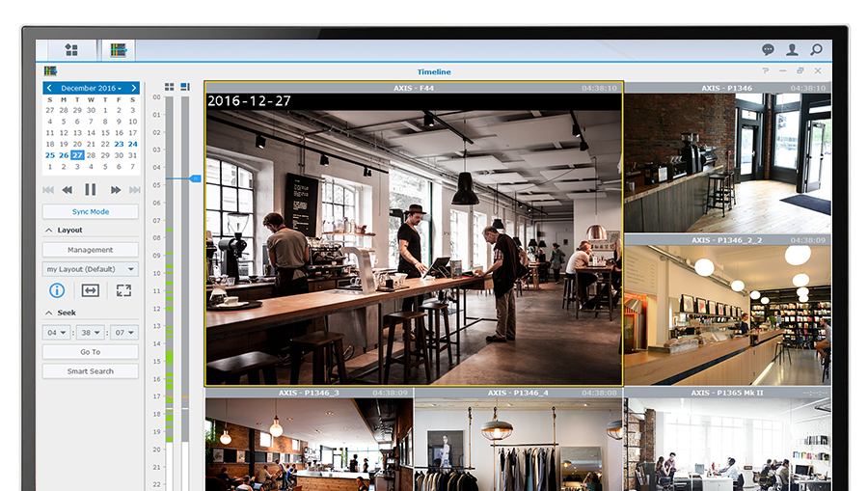Click the magnifying glass search icon
This screenshot has height=491, width=868.
pyautogui.click(x=816, y=49)
